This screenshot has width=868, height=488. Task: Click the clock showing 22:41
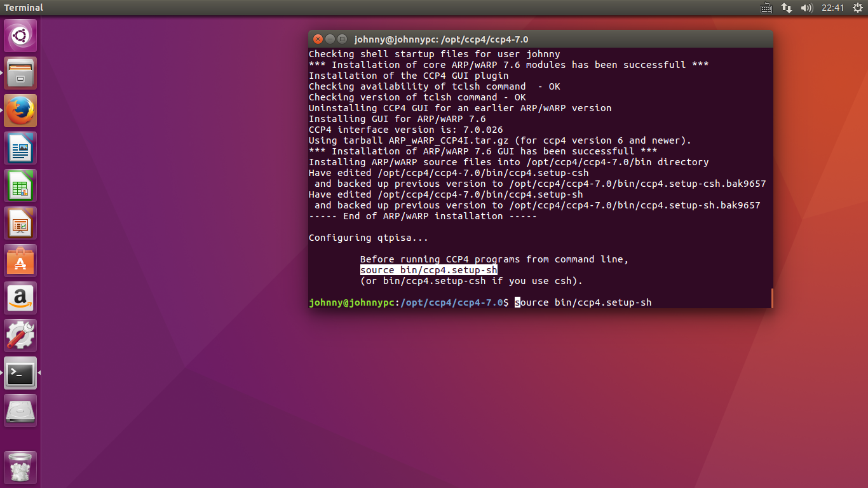tap(832, 8)
